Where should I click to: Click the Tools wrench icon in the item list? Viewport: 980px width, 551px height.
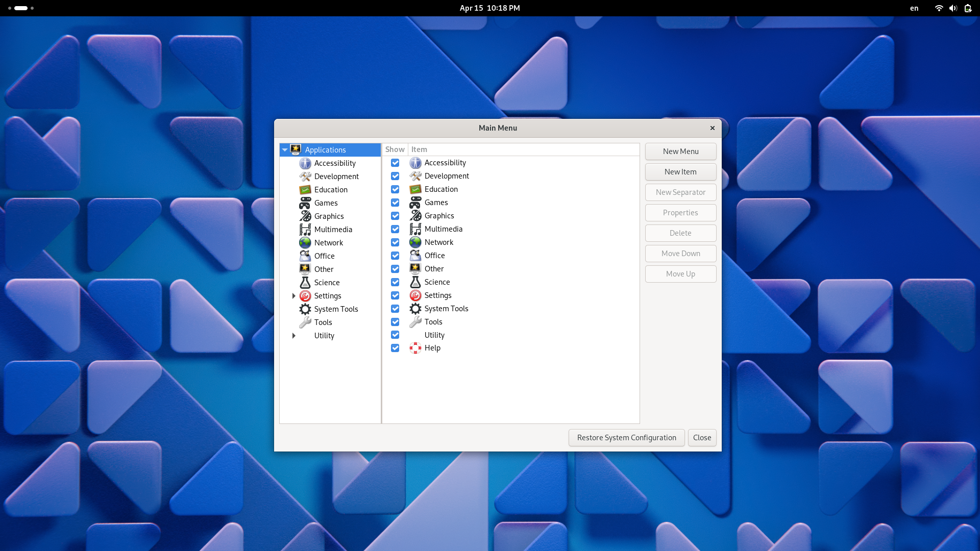pos(415,322)
